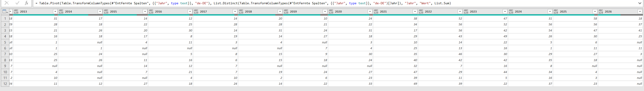Image resolution: width=644 pixels, height=91 pixels.
Task: Select the 2013 column header
Action: pyautogui.click(x=36, y=11)
